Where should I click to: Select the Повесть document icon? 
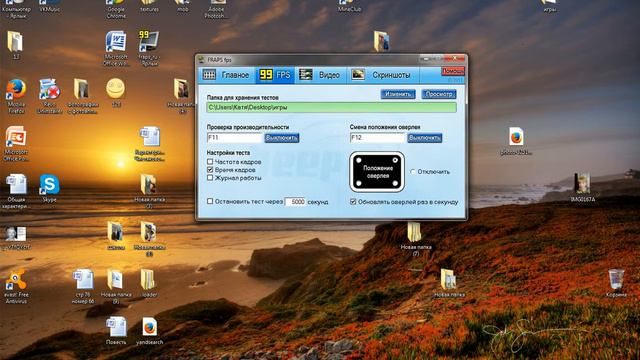tap(116, 331)
